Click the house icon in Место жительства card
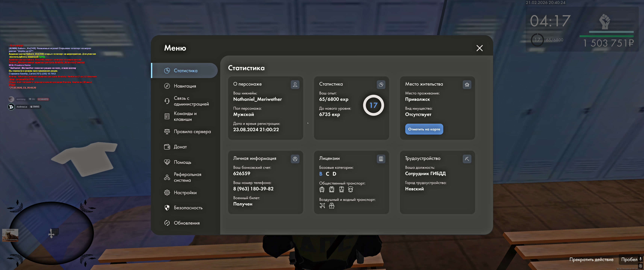Viewport: 644px width, 270px height. click(x=467, y=85)
